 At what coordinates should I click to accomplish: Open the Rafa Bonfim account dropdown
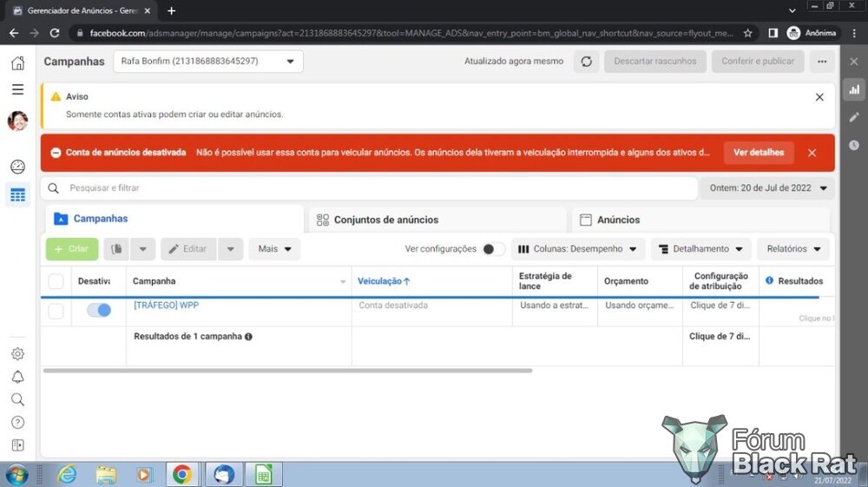(208, 62)
